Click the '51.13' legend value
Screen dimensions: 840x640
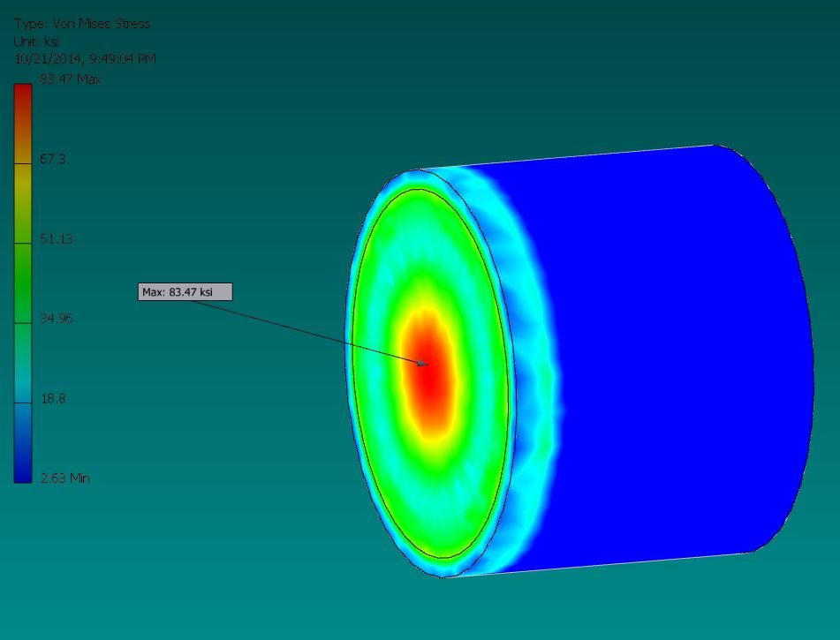[57, 239]
